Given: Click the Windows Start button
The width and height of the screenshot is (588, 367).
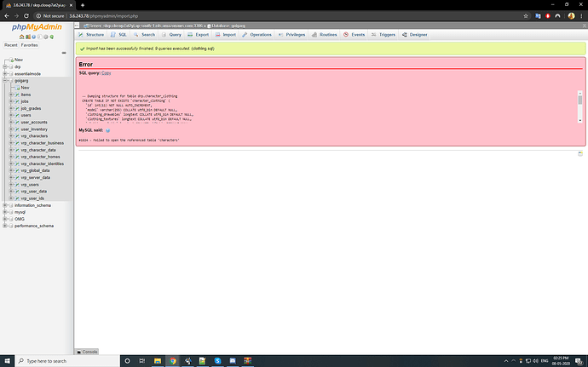Looking at the screenshot, I should tap(6, 361).
